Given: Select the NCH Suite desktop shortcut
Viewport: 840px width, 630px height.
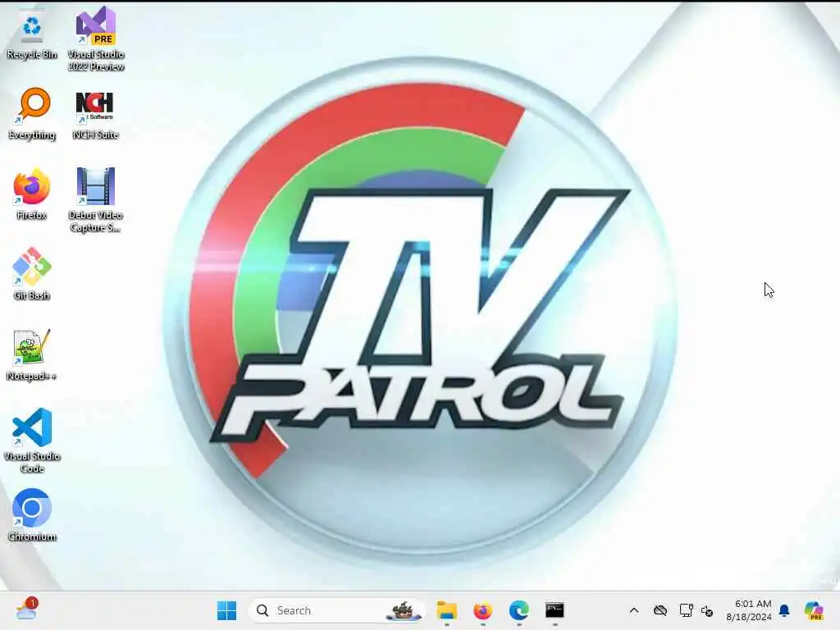Looking at the screenshot, I should (95, 115).
